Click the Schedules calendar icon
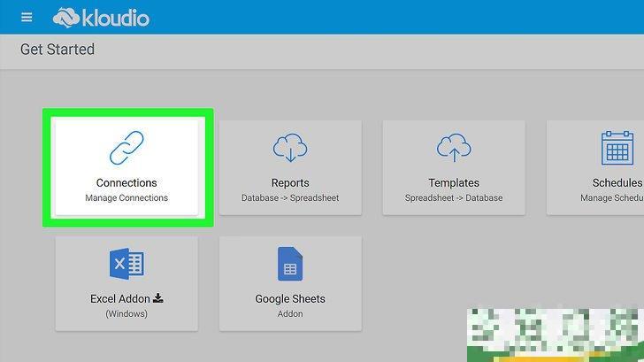This screenshot has height=362, width=644. [616, 148]
